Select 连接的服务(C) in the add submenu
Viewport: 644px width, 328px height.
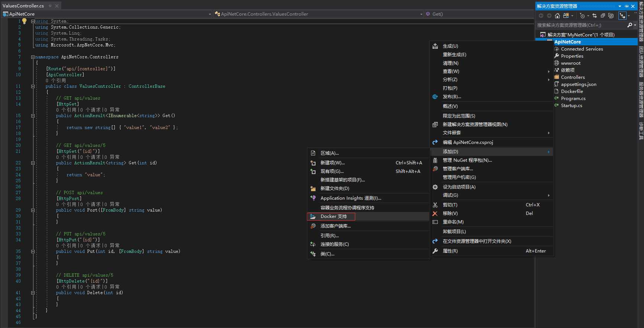(x=368, y=244)
